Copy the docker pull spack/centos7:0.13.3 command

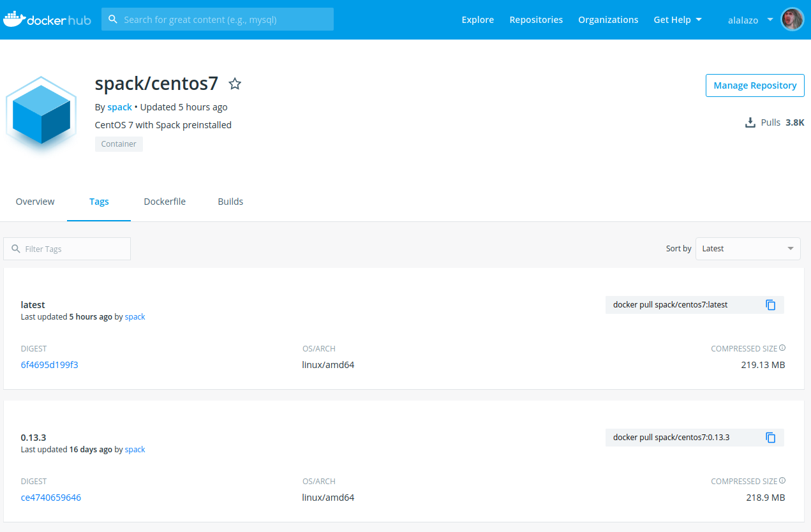tap(771, 438)
